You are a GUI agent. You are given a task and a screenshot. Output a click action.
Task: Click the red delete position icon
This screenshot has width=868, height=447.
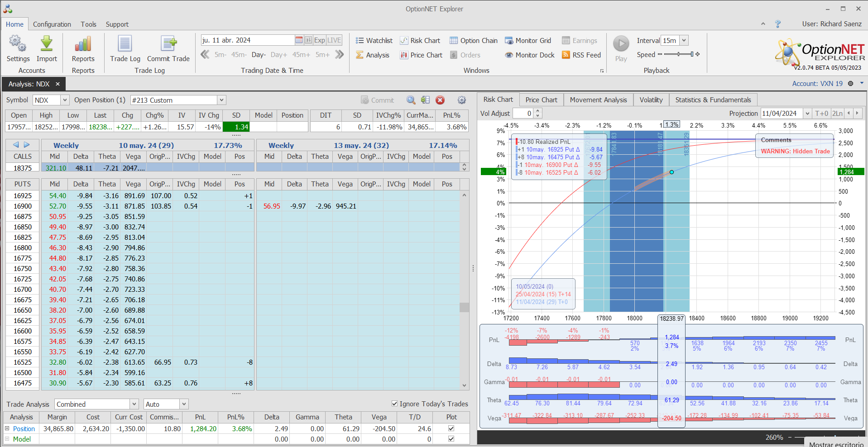click(x=440, y=100)
